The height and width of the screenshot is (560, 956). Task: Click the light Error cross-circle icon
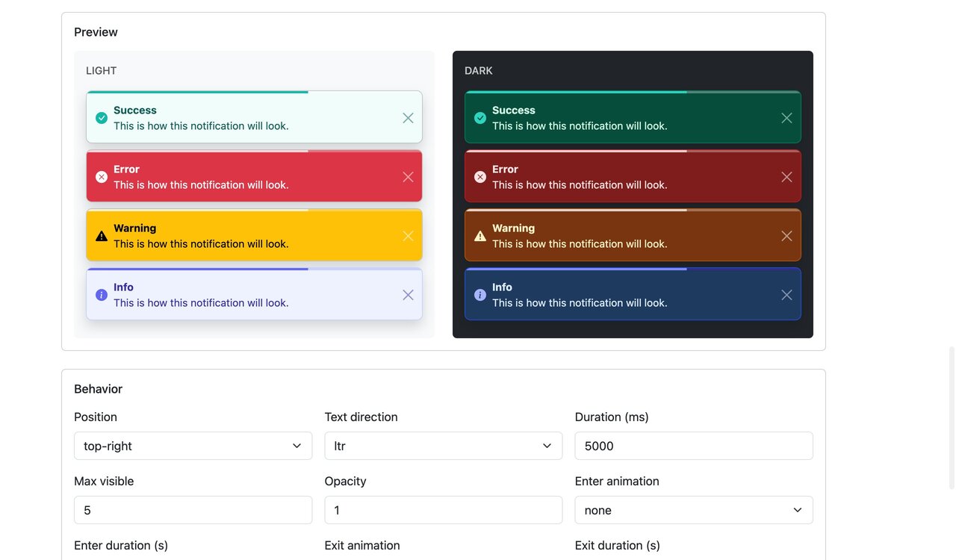click(x=102, y=177)
